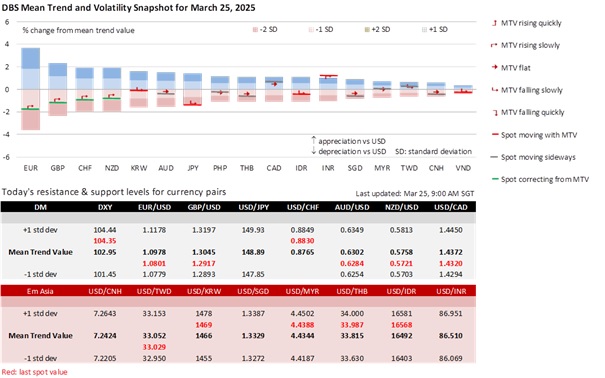605x378 pixels.
Task: Click the Spot moving with MTV line icon
Action: click(x=495, y=135)
